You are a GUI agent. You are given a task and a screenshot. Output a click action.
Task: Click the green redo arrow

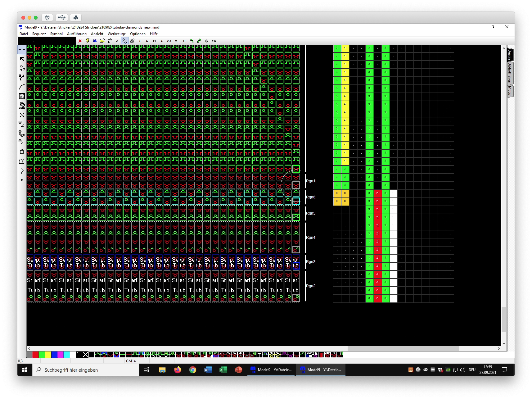tap(199, 41)
